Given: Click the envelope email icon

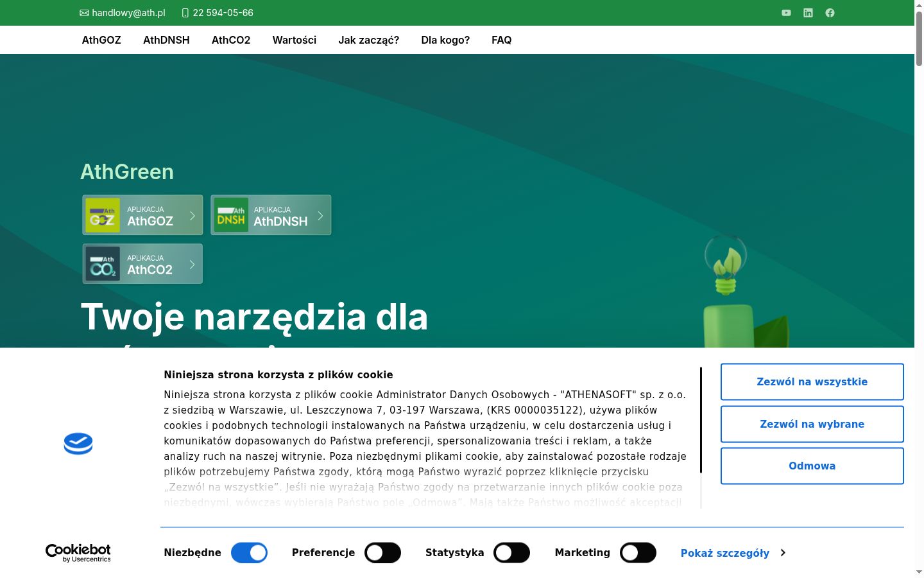Looking at the screenshot, I should pyautogui.click(x=84, y=13).
